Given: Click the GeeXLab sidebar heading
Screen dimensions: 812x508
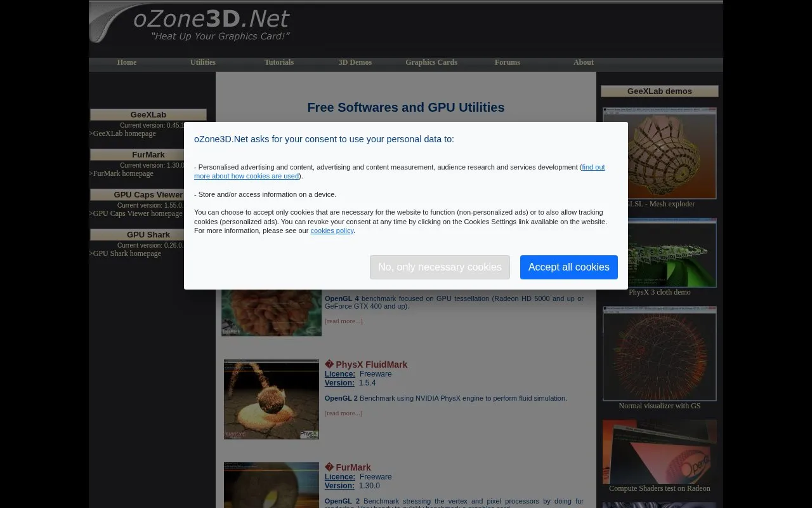Looking at the screenshot, I should coord(148,115).
